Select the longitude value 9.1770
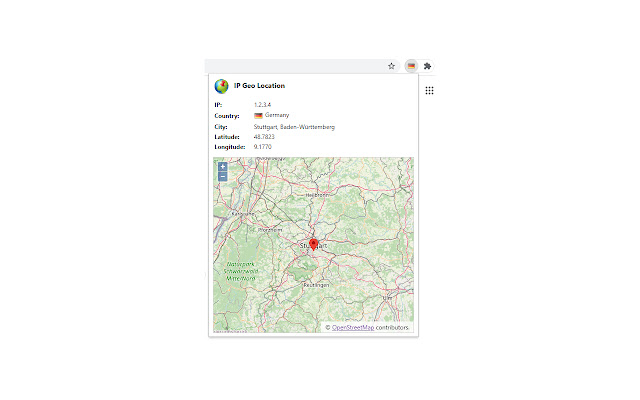 click(x=262, y=147)
